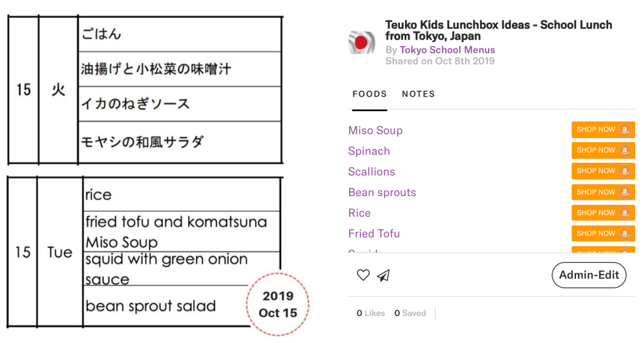The height and width of the screenshot is (343, 644).
Task: Select the Scallions food link
Action: [x=372, y=171]
